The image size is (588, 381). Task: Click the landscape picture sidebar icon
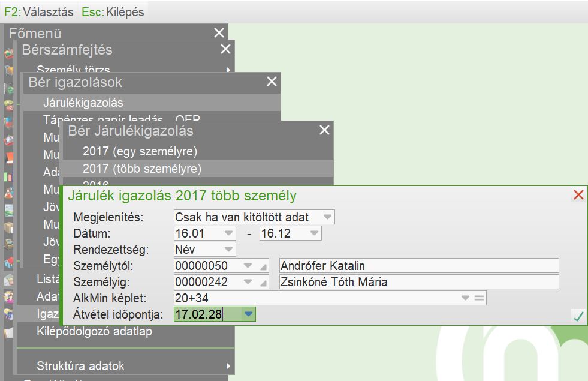[8, 210]
